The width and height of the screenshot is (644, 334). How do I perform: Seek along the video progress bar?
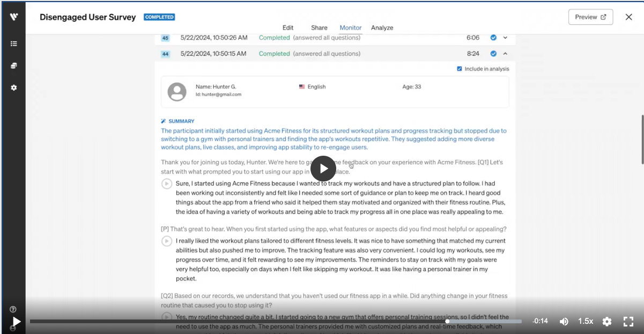tap(276, 322)
